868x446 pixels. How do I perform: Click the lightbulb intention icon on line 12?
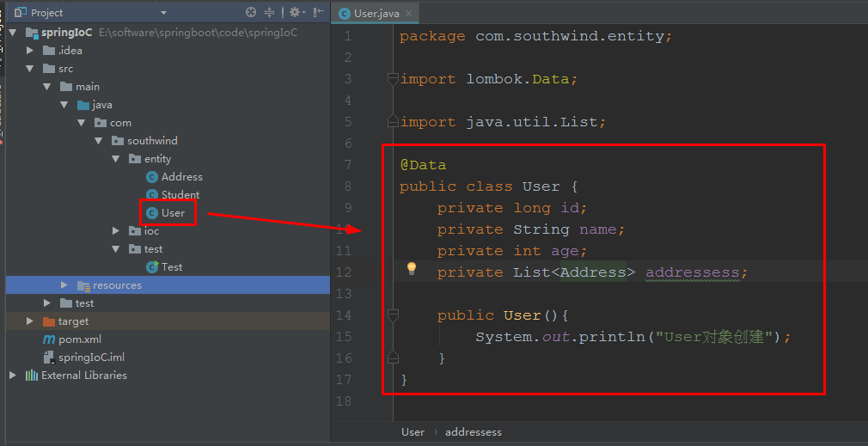point(412,269)
